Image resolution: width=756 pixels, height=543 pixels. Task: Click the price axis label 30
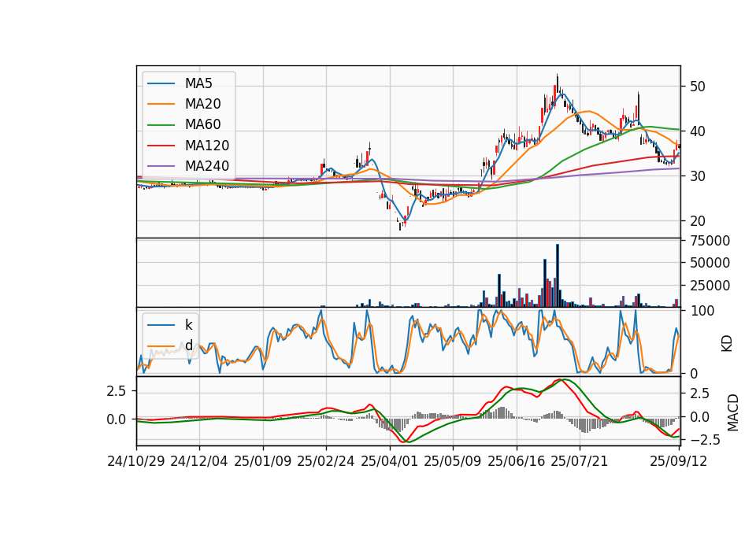click(x=698, y=176)
